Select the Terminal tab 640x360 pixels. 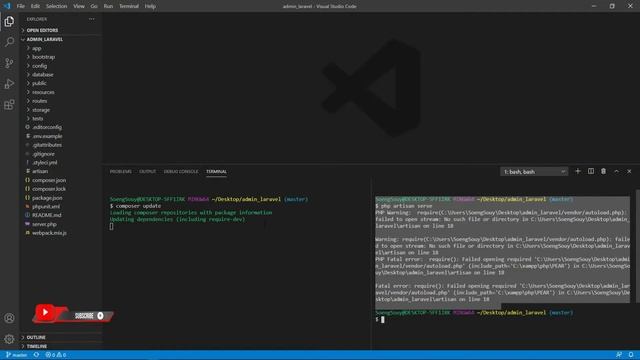point(216,171)
